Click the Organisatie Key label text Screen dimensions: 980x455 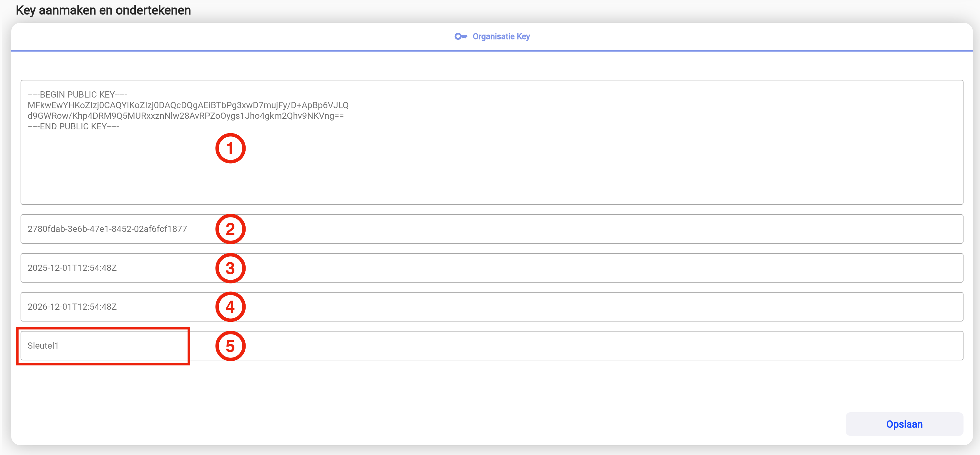click(x=501, y=37)
